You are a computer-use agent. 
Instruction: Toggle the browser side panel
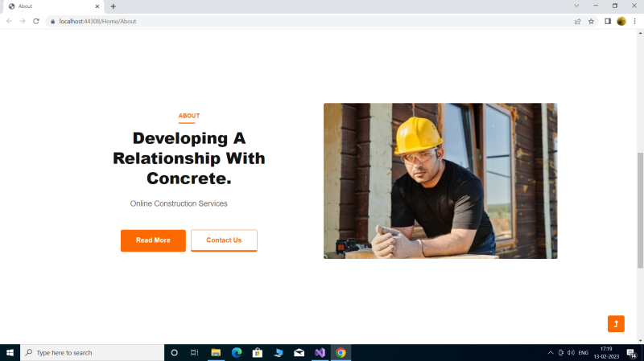(607, 21)
